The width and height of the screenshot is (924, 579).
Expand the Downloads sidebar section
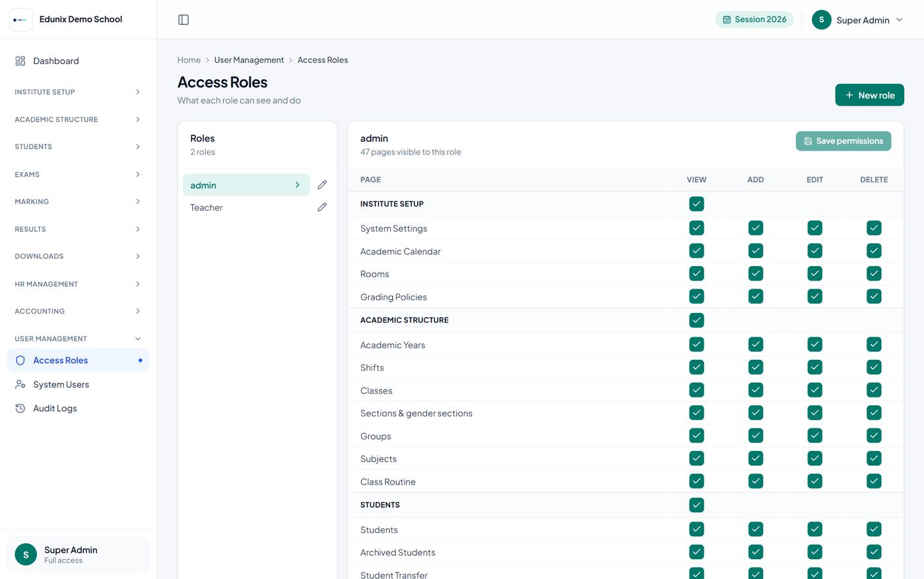click(78, 256)
